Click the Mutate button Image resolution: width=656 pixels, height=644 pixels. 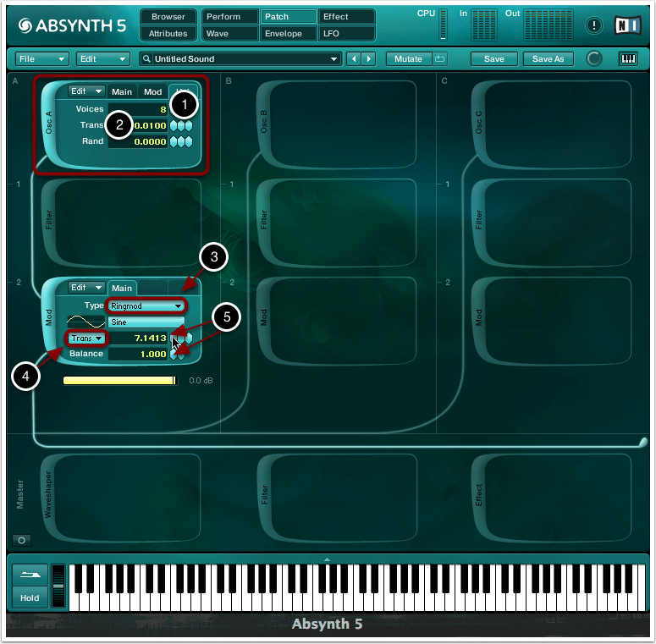(408, 59)
